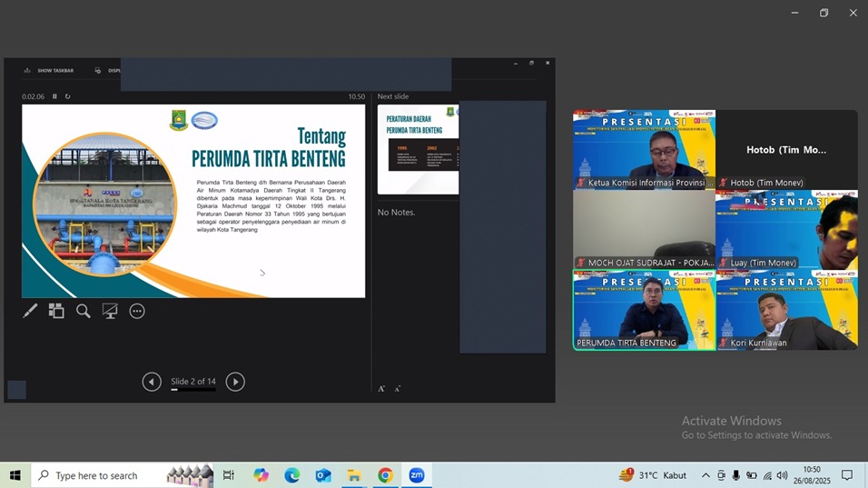Viewport: 868px width, 488px height.
Task: Click the current slide Tentang Perumda Tirta Benteng
Action: tap(193, 201)
